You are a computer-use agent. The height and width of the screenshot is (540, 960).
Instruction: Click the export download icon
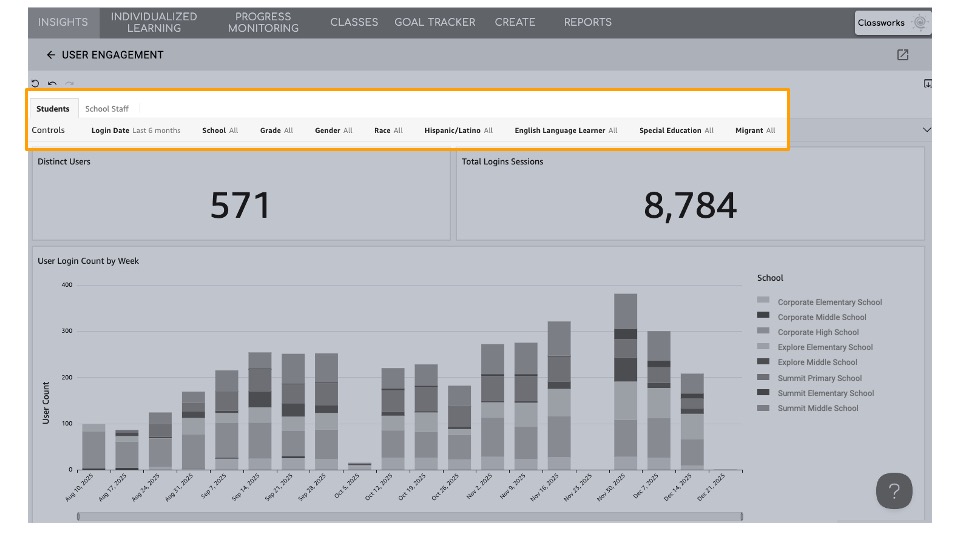927,84
